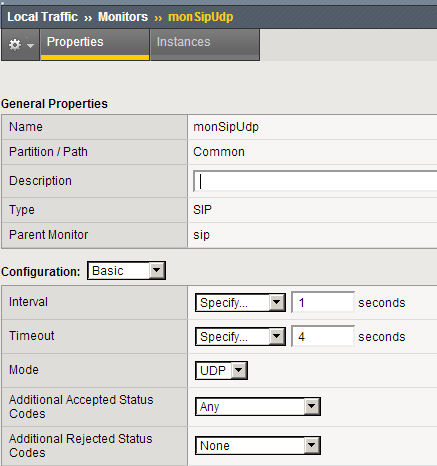Click the Interval seconds value field
Screen dimensions: 437x466
323,302
